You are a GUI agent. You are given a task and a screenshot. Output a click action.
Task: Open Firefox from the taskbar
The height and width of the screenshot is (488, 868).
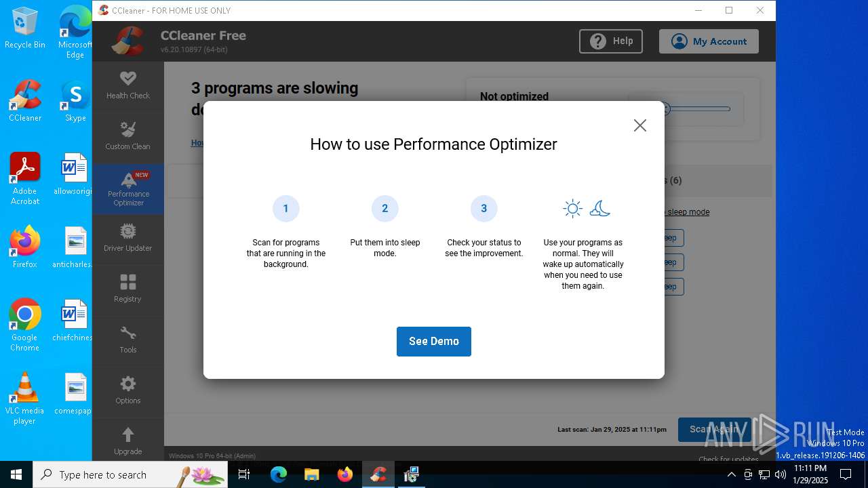click(x=344, y=474)
